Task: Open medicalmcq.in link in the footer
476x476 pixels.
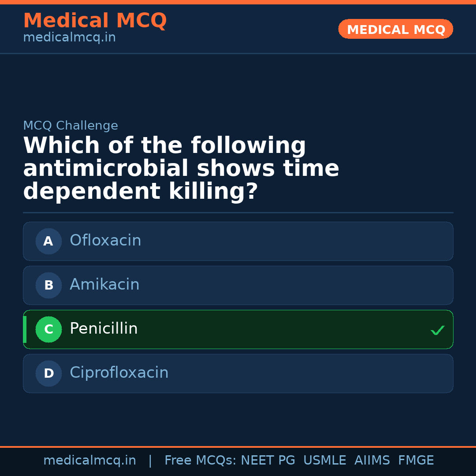Action: click(x=89, y=461)
